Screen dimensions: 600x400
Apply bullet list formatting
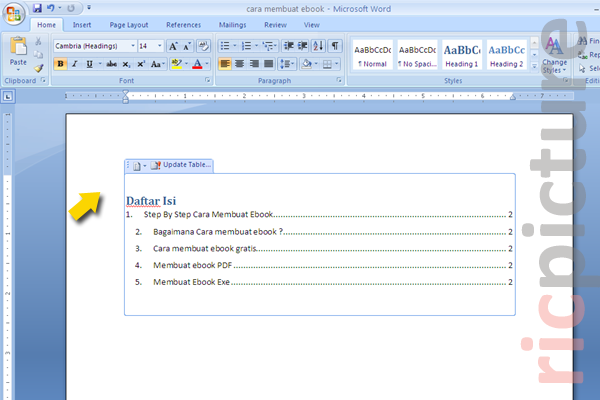[225, 46]
